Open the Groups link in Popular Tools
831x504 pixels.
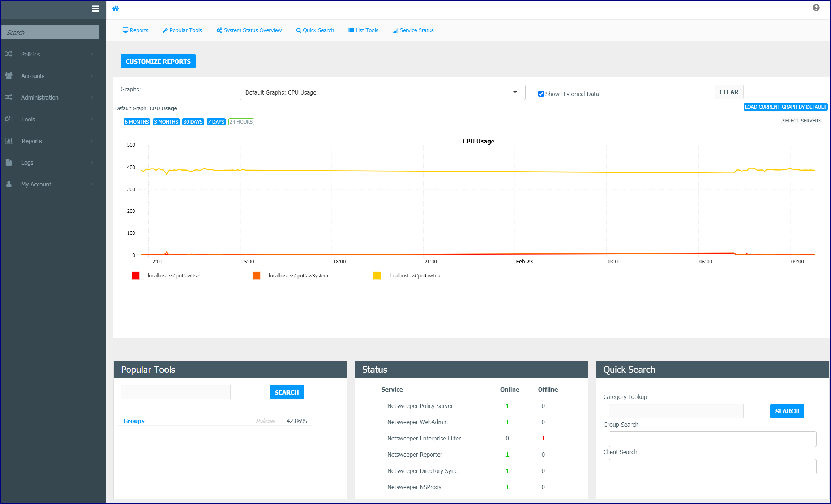coord(134,421)
